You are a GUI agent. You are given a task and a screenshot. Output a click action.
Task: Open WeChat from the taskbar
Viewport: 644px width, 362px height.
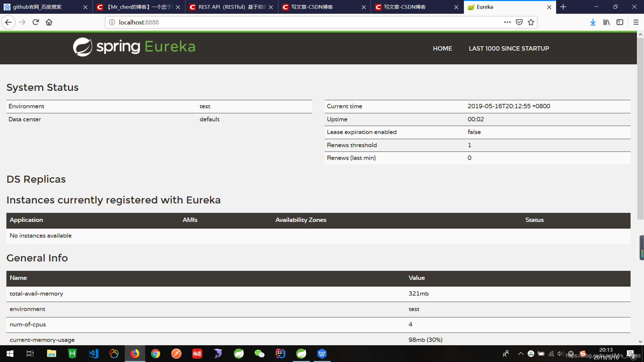tap(259, 354)
